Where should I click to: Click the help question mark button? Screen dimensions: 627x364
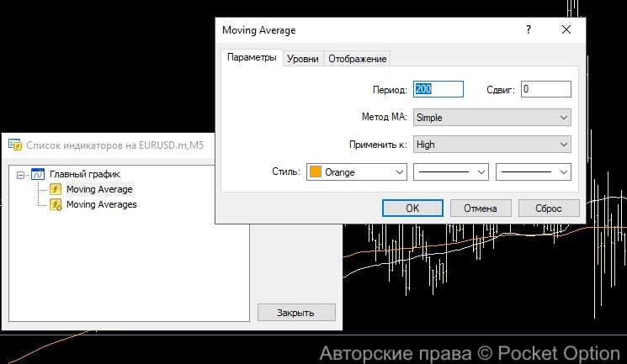529,30
